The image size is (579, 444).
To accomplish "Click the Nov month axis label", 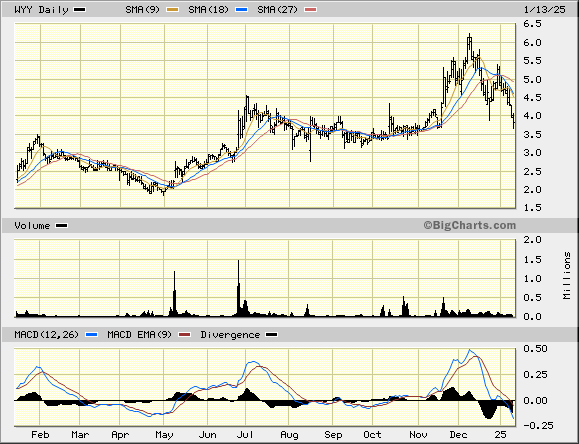I will click(x=418, y=435).
